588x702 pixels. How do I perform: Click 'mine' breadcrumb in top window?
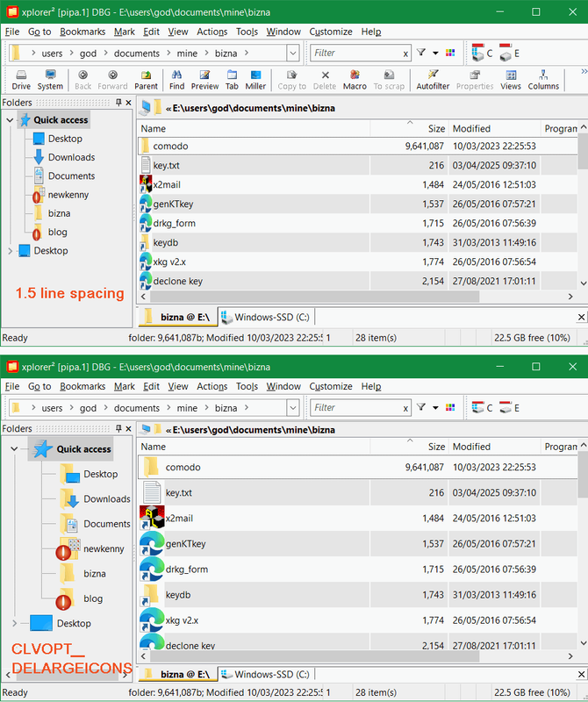point(187,54)
